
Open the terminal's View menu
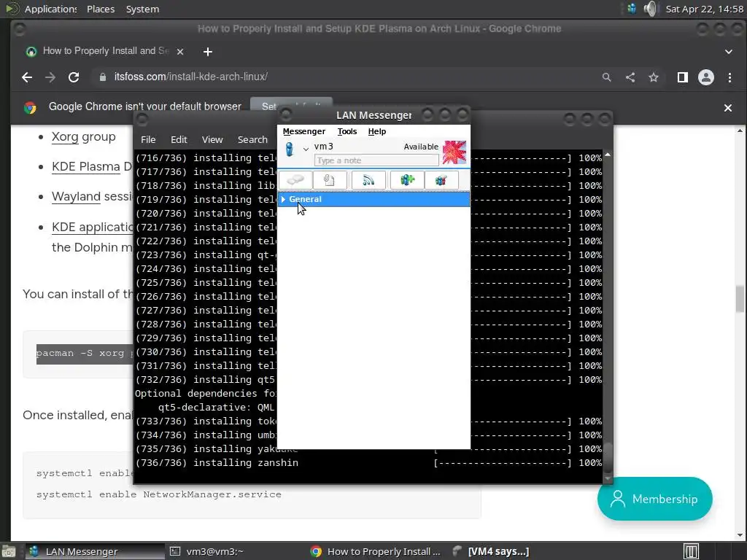point(212,139)
